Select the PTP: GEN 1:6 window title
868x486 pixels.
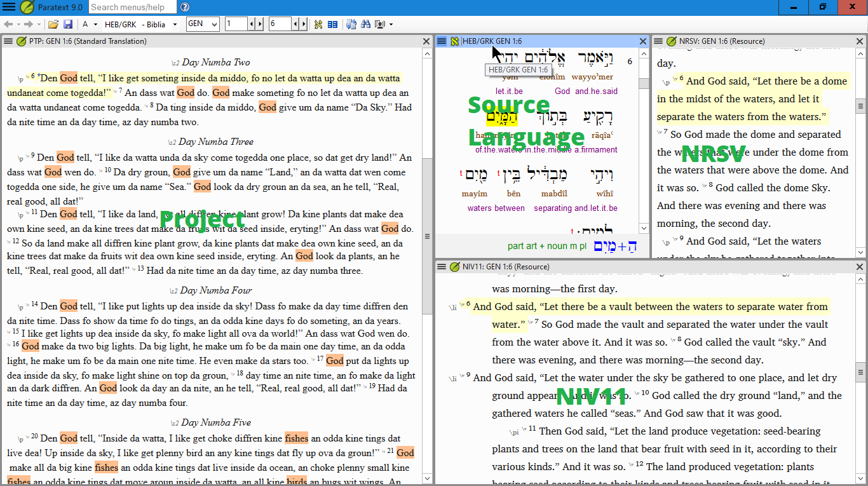click(88, 41)
